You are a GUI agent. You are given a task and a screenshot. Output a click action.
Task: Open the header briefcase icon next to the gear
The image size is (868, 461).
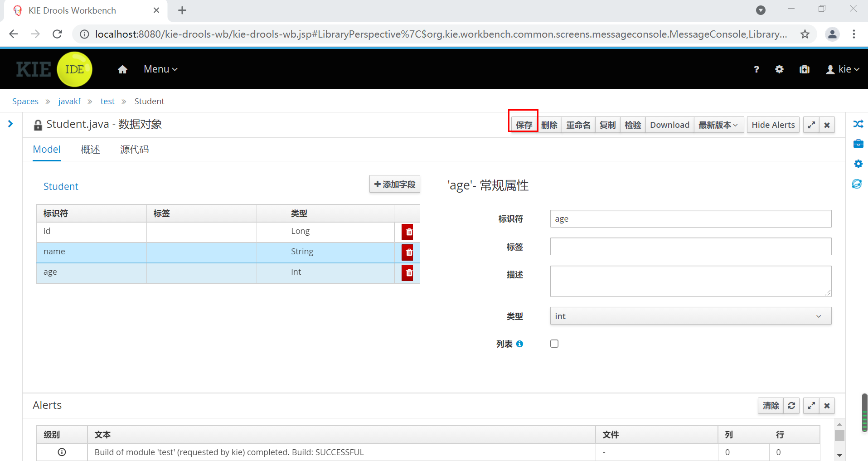pyautogui.click(x=805, y=69)
